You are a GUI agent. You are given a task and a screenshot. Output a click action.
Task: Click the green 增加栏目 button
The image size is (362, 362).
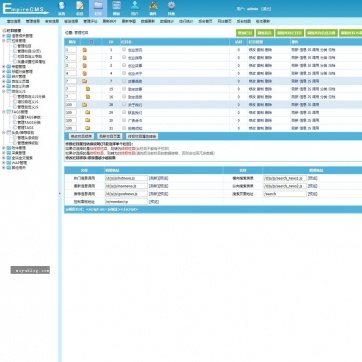click(x=245, y=33)
